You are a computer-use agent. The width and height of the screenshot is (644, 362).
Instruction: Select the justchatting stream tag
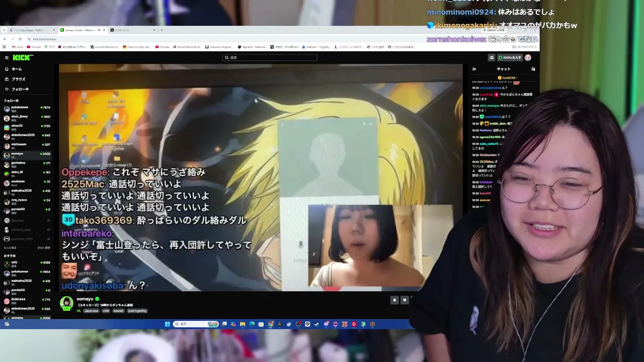[x=137, y=311]
